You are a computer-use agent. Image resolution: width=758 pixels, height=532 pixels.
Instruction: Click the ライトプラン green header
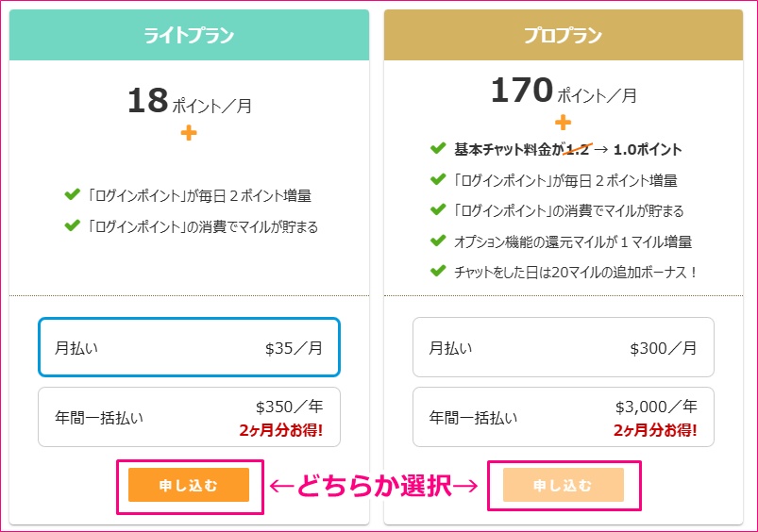[x=189, y=36]
